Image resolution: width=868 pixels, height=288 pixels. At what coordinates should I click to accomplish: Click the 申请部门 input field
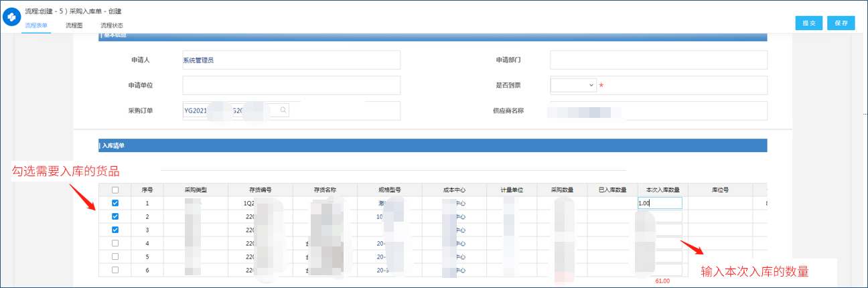pyautogui.click(x=658, y=60)
